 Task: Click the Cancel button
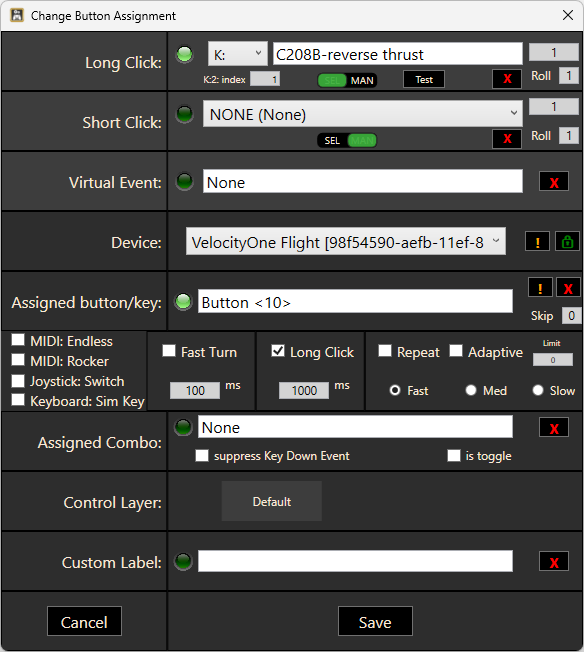coord(84,621)
